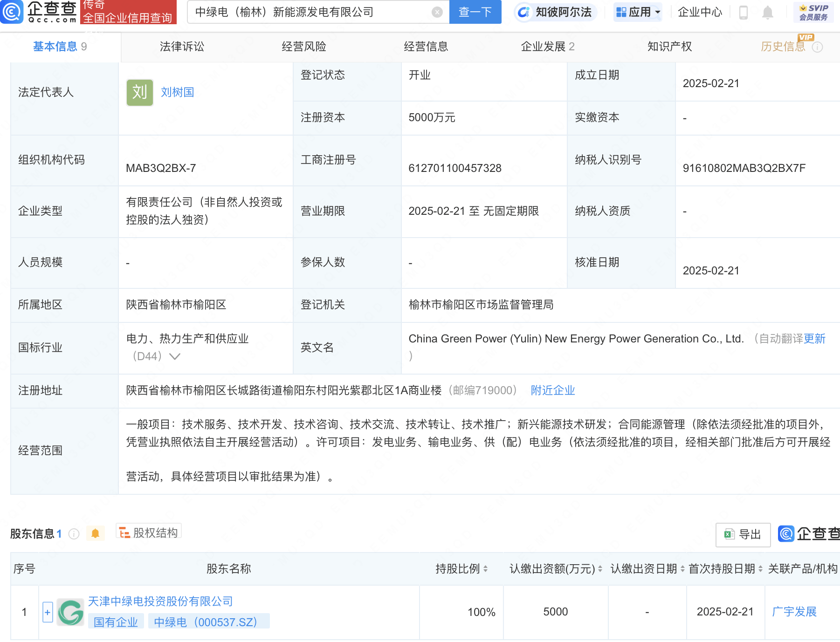Switch to the 知识产权 tab
Viewport: 840px width, 642px height.
click(x=669, y=47)
